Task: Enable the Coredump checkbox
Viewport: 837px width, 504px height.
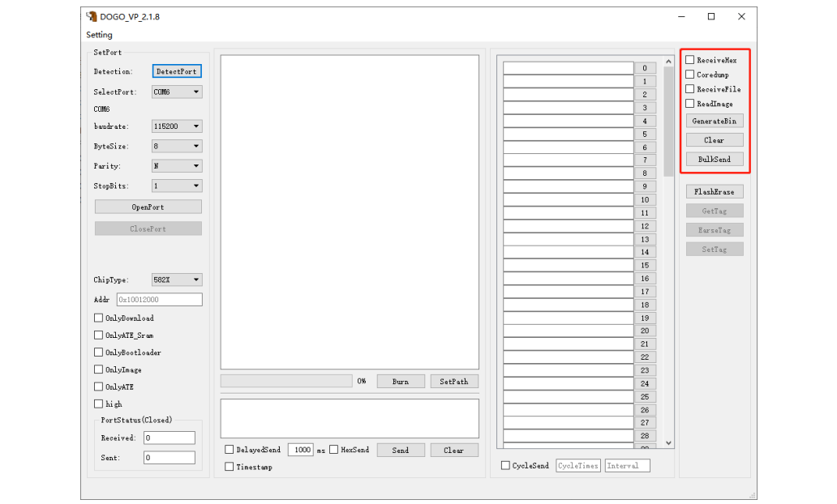Action: pyautogui.click(x=689, y=74)
